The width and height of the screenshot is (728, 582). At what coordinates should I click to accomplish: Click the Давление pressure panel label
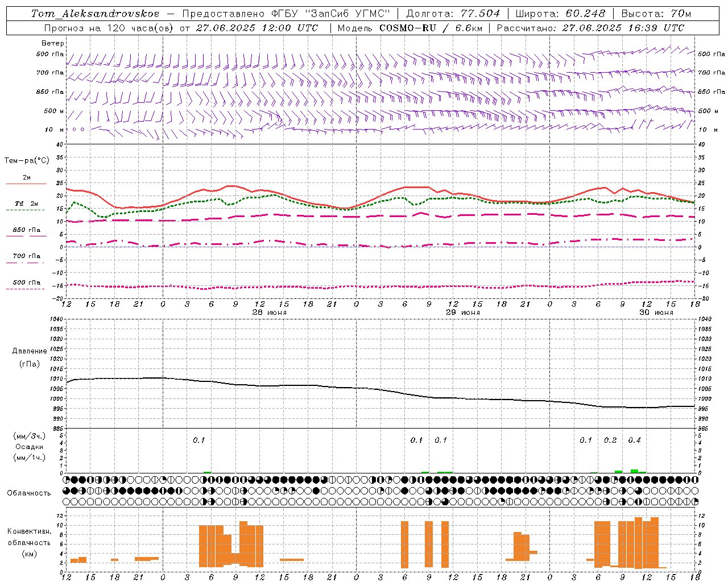tap(30, 351)
